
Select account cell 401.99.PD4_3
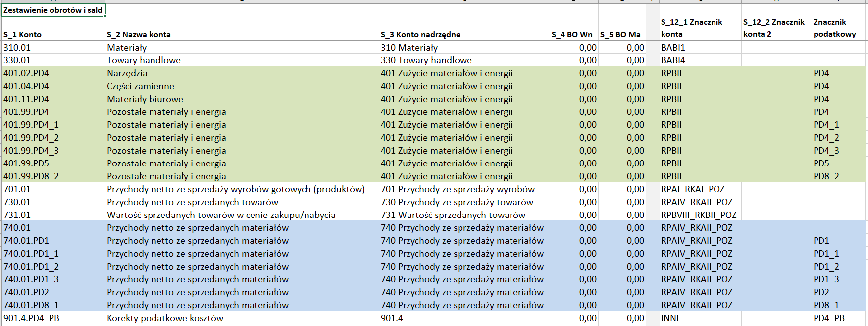tap(53, 150)
